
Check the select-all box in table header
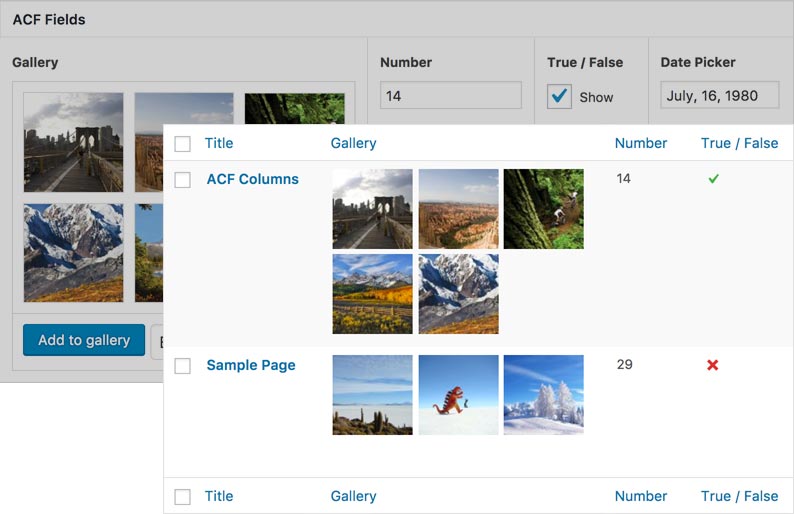[x=182, y=144]
